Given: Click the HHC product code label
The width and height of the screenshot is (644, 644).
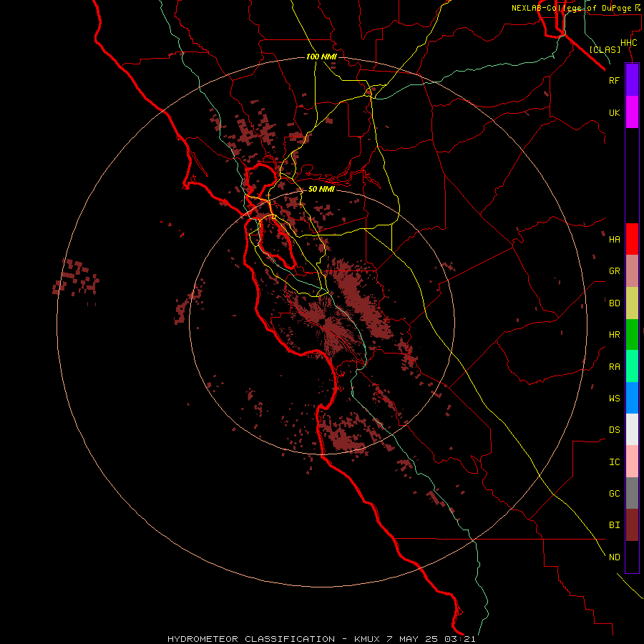Looking at the screenshot, I should pyautogui.click(x=629, y=43).
